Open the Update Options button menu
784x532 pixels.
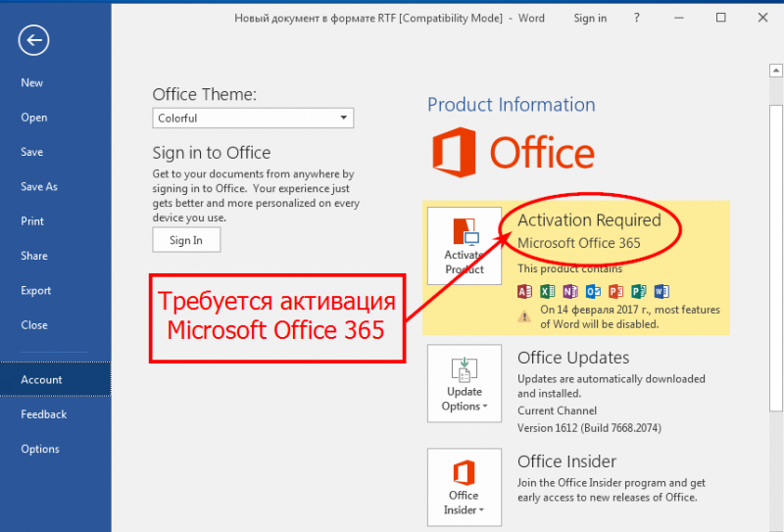click(465, 383)
